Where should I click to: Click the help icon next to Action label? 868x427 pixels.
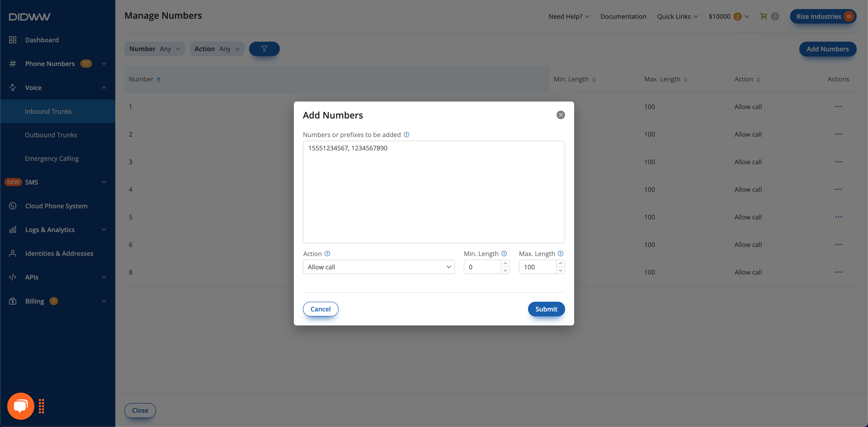point(327,254)
